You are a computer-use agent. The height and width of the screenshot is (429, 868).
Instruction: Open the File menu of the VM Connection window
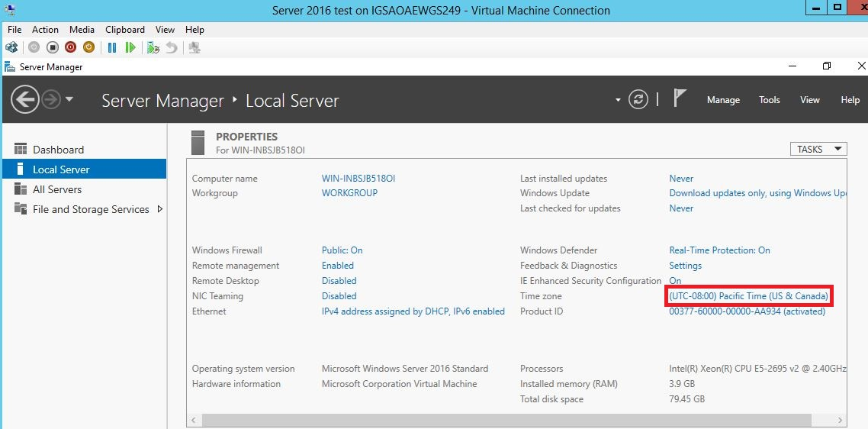14,29
